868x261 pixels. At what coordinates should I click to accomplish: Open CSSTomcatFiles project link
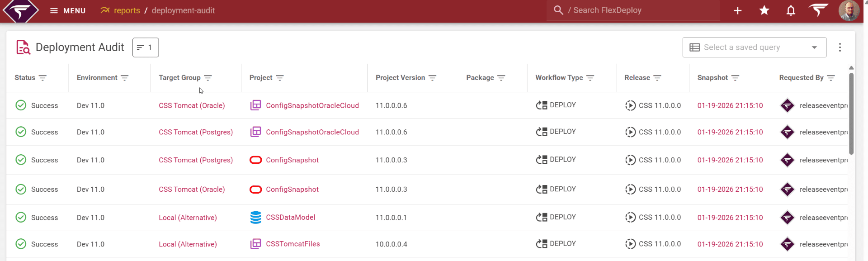(292, 244)
